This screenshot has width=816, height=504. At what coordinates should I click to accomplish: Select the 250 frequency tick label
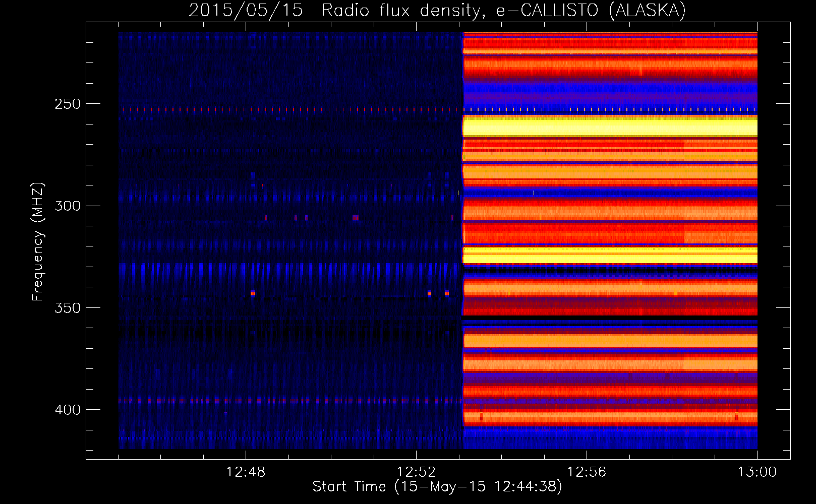[x=68, y=104]
